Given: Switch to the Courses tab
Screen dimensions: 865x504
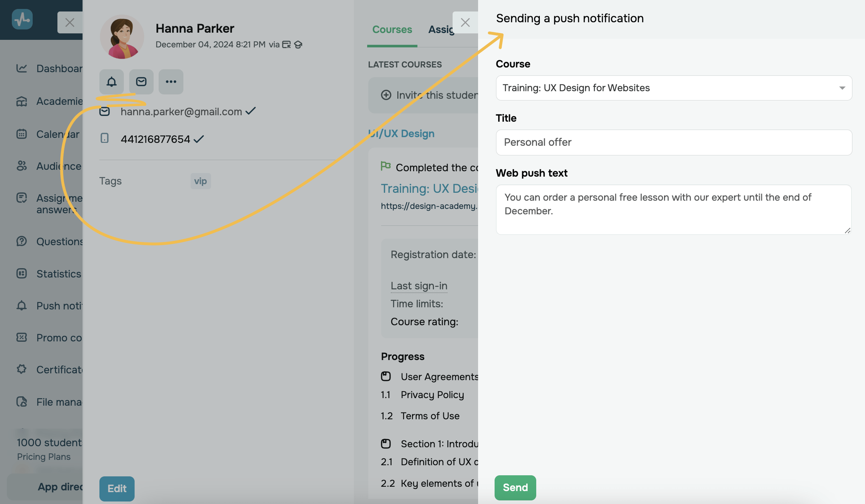Looking at the screenshot, I should 392,29.
